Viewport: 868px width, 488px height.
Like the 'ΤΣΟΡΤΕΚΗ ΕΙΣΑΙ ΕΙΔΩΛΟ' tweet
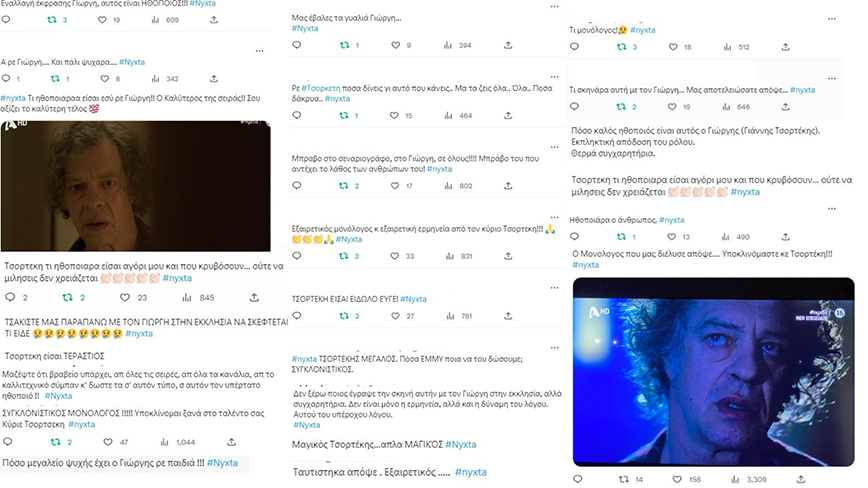[x=395, y=316]
